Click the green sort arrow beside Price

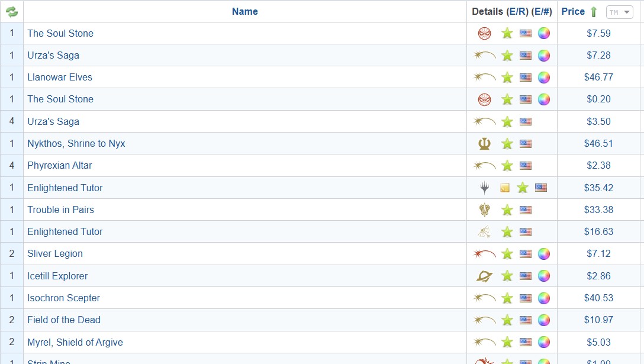[594, 12]
